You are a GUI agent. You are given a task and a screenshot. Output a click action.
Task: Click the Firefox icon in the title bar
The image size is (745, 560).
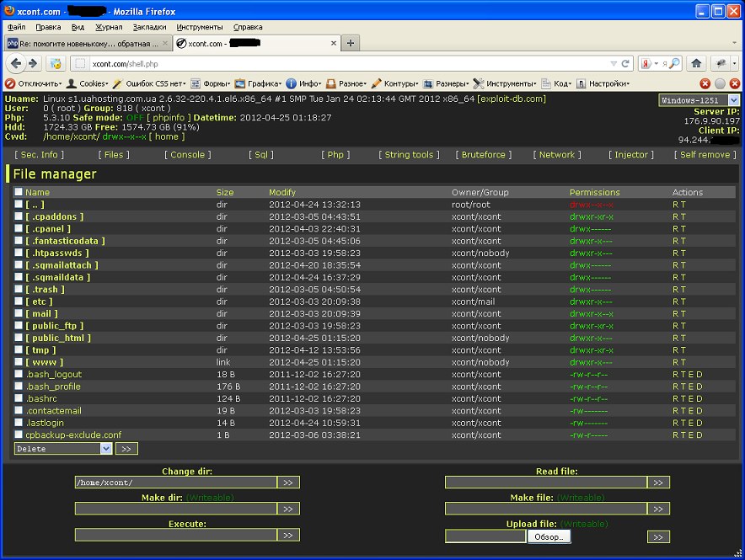[x=9, y=10]
